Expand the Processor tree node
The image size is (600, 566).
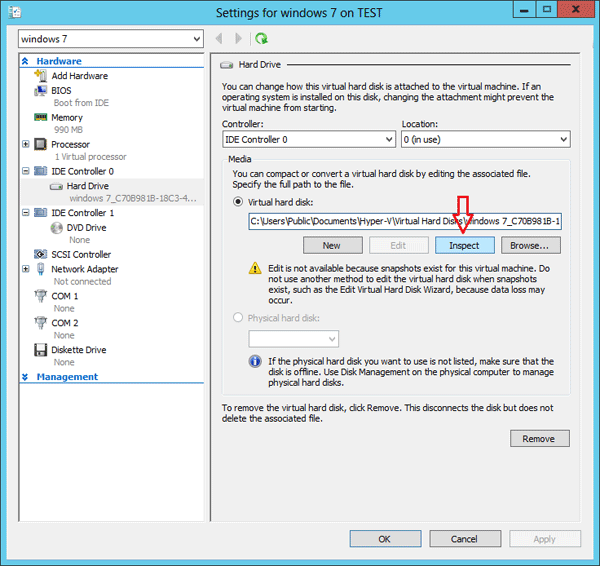pyautogui.click(x=26, y=145)
